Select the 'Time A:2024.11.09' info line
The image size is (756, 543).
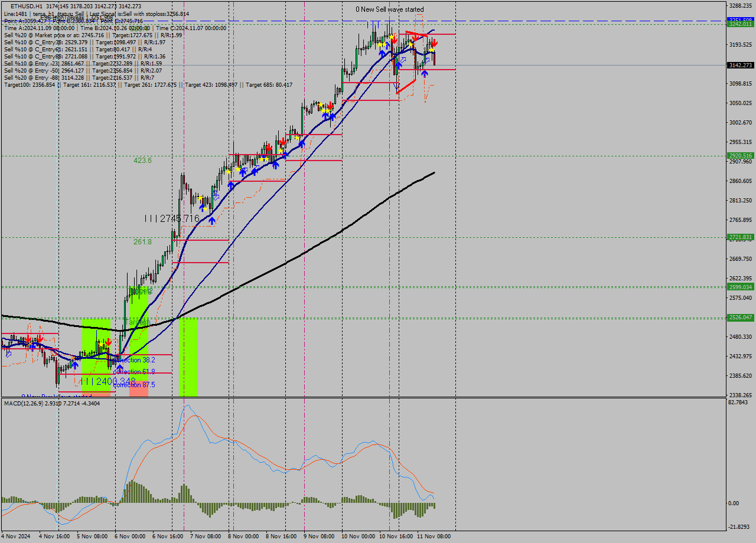(x=115, y=28)
